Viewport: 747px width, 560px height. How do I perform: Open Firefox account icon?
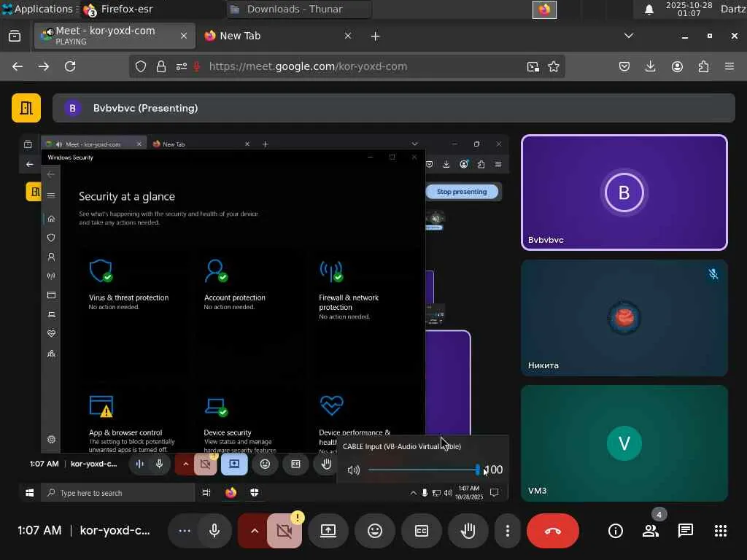(677, 66)
